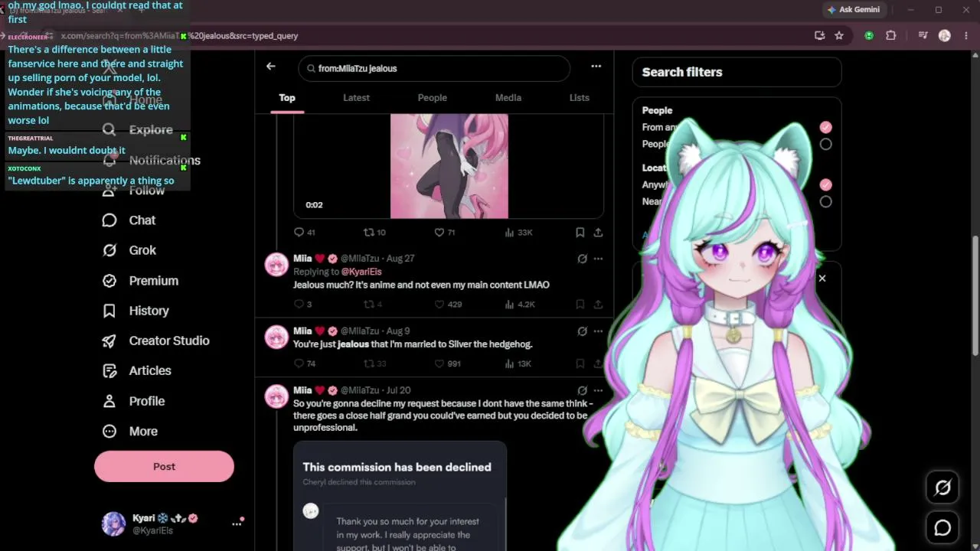The image size is (980, 551).
Task: Open the floating Grok button
Action: coord(942,487)
